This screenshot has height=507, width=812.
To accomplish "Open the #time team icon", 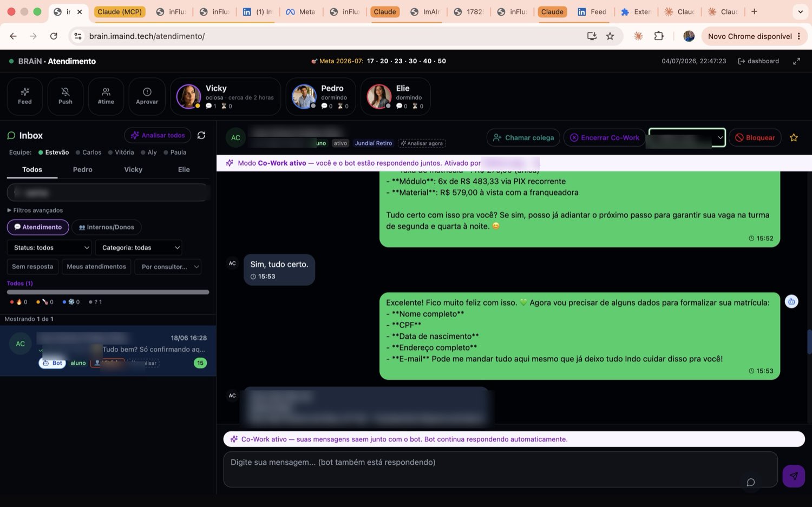I will pyautogui.click(x=106, y=96).
